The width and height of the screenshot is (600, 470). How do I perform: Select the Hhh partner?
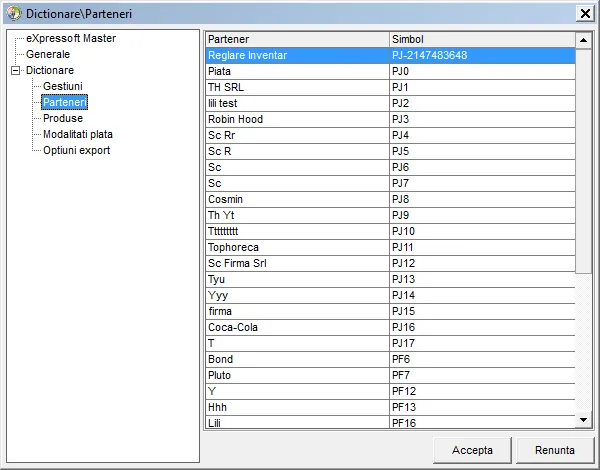click(297, 408)
